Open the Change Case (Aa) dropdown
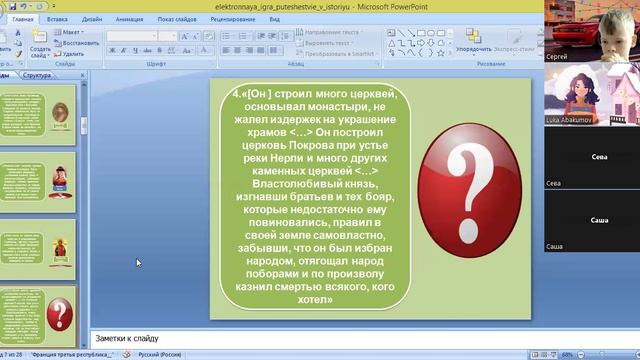 coord(187,50)
